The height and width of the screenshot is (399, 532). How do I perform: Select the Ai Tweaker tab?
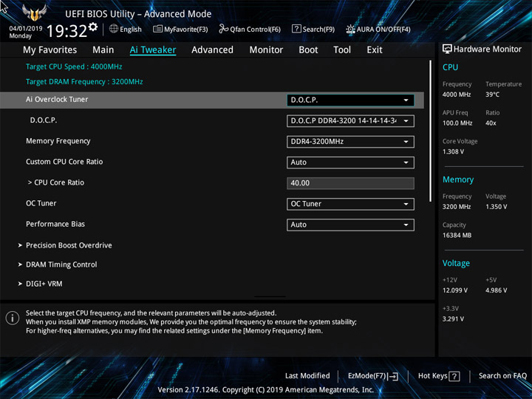coord(153,50)
